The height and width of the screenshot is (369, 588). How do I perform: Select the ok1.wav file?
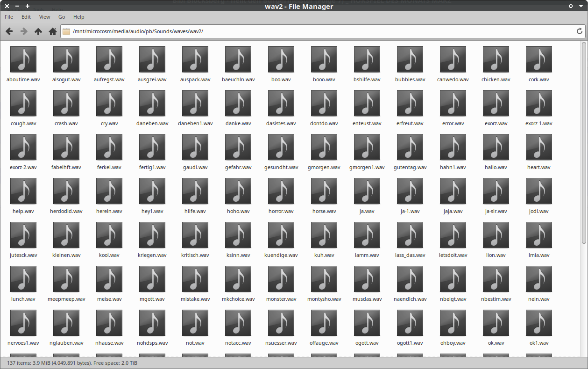point(538,323)
